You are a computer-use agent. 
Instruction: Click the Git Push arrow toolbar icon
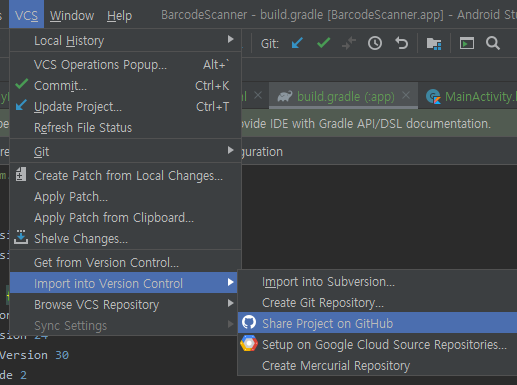pyautogui.click(x=349, y=43)
